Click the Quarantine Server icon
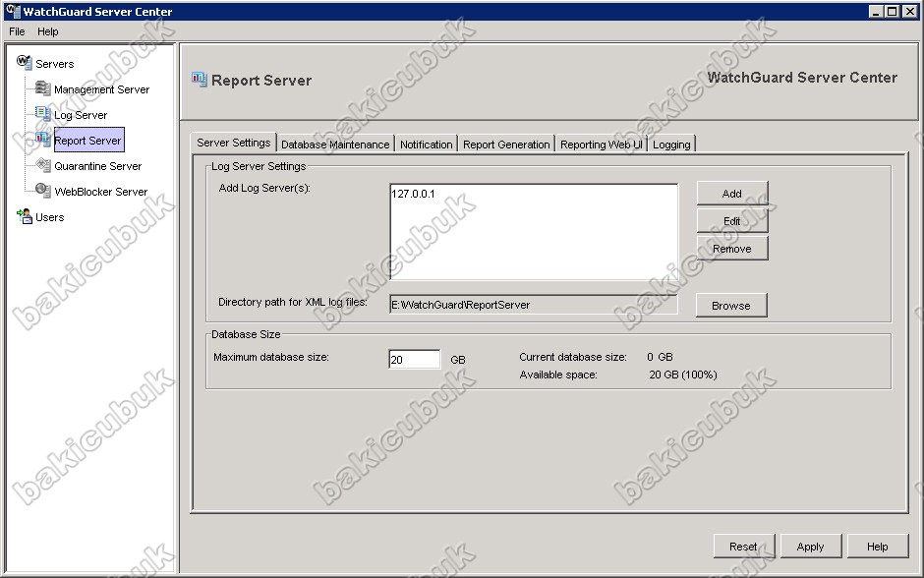The image size is (924, 578). pyautogui.click(x=43, y=165)
